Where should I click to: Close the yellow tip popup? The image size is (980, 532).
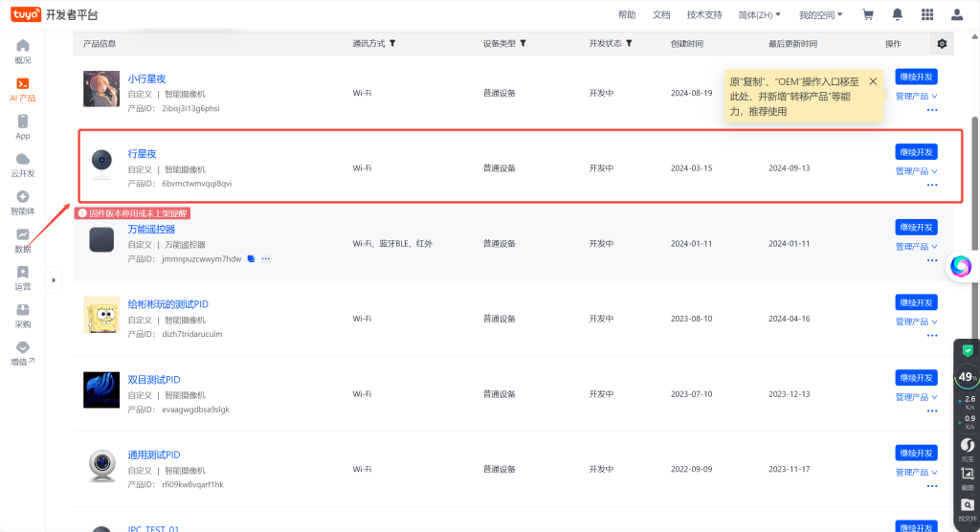point(873,81)
